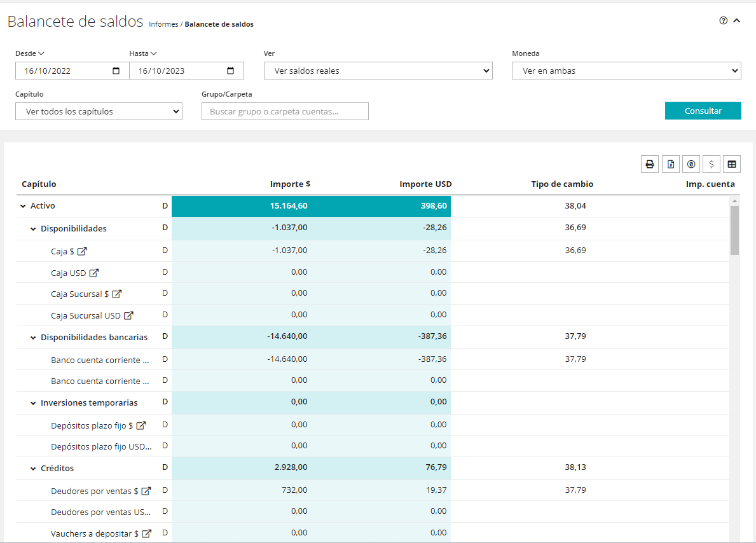756x543 pixels.
Task: Click the Informes breadcrumb link
Action: point(163,24)
